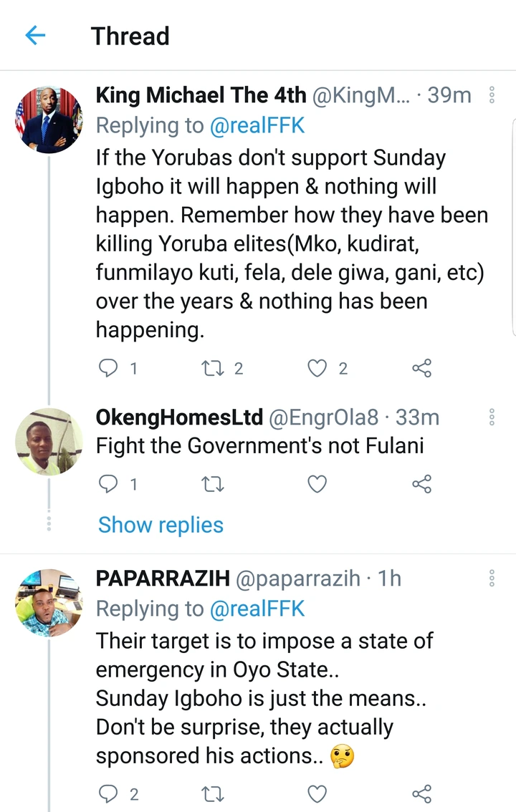Image resolution: width=516 pixels, height=812 pixels.
Task: Open more options for OkengHomesLtd tweet
Action: [x=492, y=417]
